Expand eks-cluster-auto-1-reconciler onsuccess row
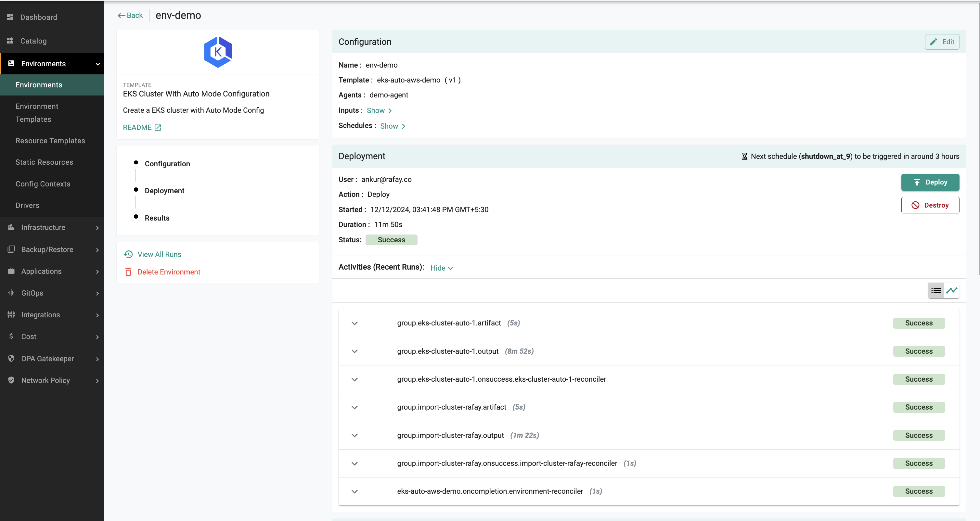Viewport: 980px width, 521px height. [355, 379]
